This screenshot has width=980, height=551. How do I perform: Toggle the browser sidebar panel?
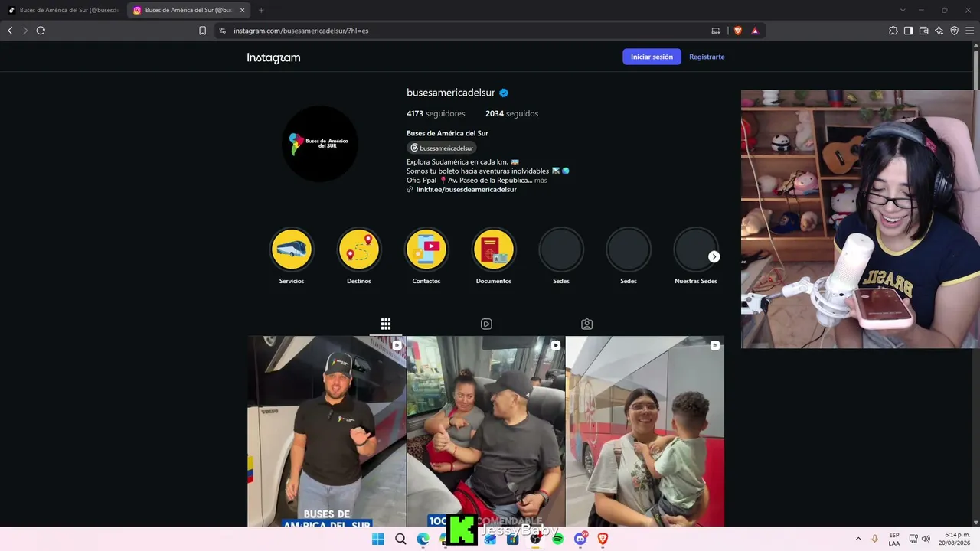tap(909, 31)
